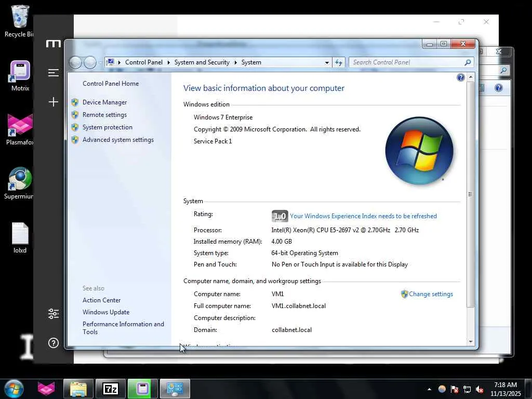Click Change settings link

[x=431, y=294]
